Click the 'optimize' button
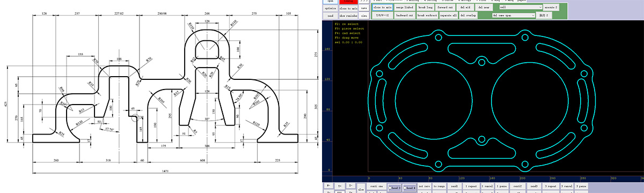Screen dimensions: 644x193 331,9
